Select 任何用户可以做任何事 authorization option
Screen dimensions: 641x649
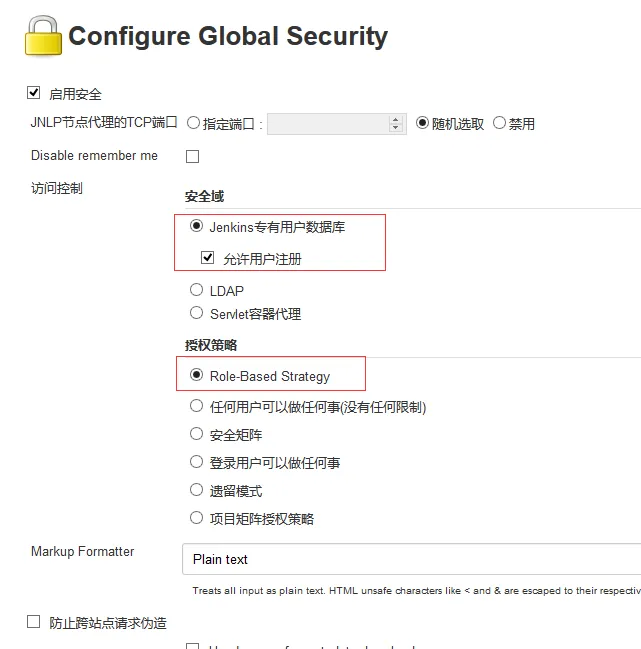tap(196, 406)
